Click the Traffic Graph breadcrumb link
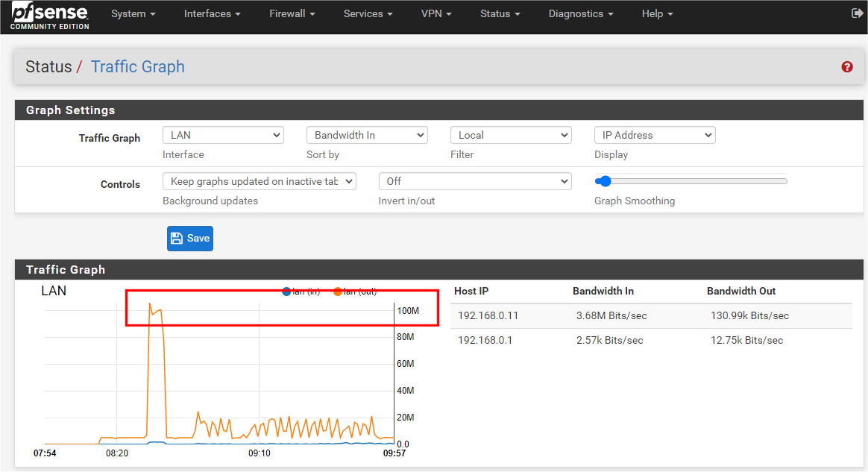 click(138, 67)
